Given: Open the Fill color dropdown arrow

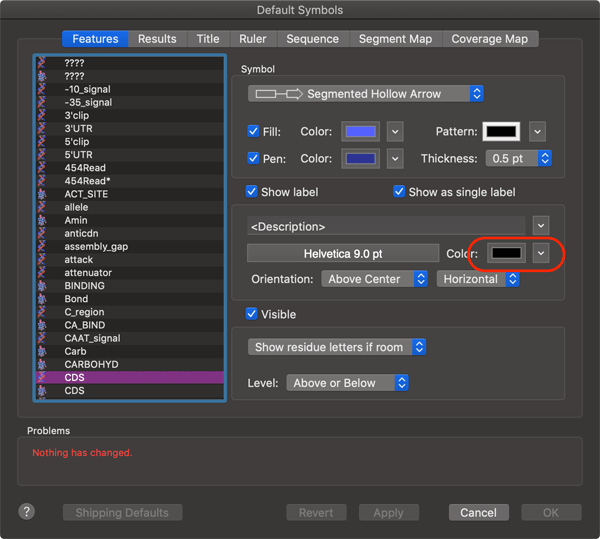Looking at the screenshot, I should (x=395, y=132).
